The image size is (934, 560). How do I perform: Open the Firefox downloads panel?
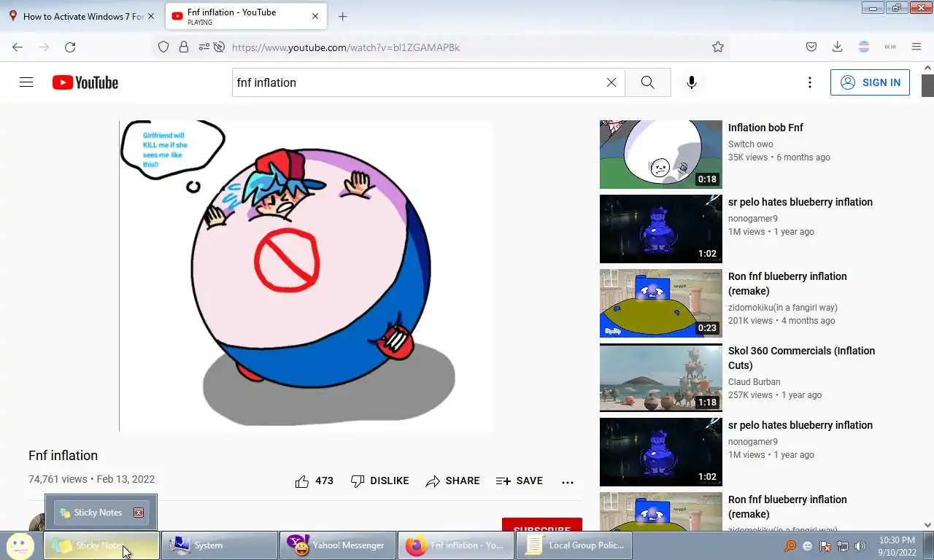click(838, 47)
